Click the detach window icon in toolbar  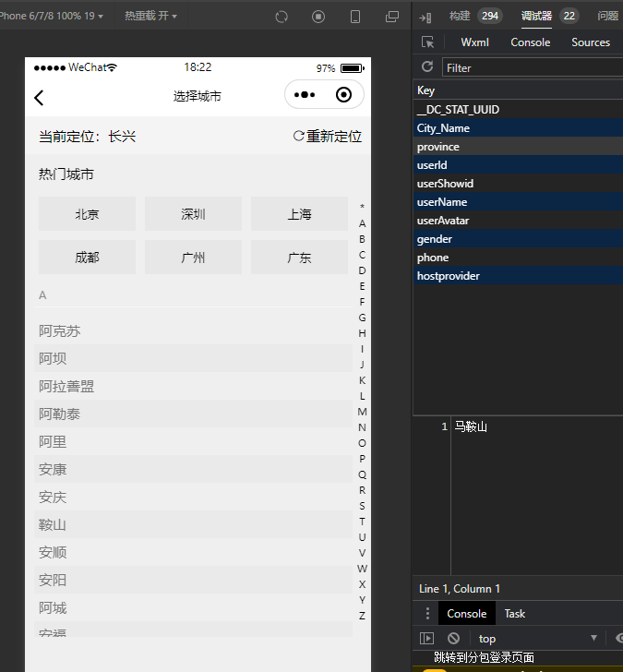(392, 17)
